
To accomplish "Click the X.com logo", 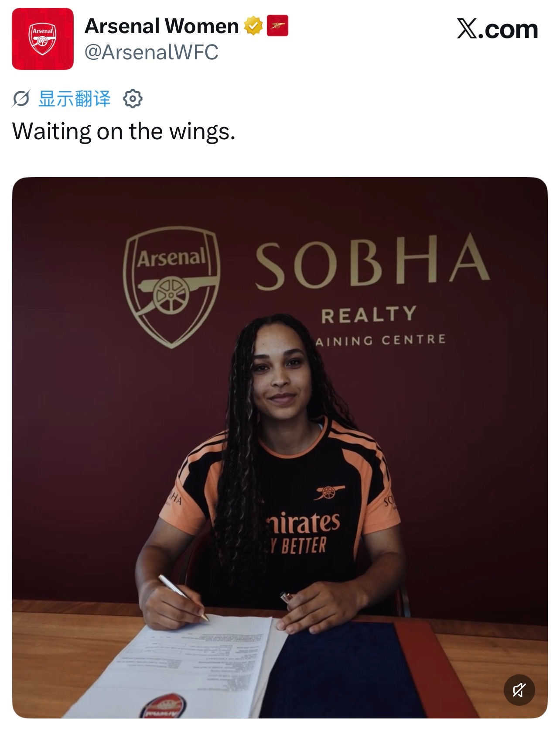I will pos(497,29).
